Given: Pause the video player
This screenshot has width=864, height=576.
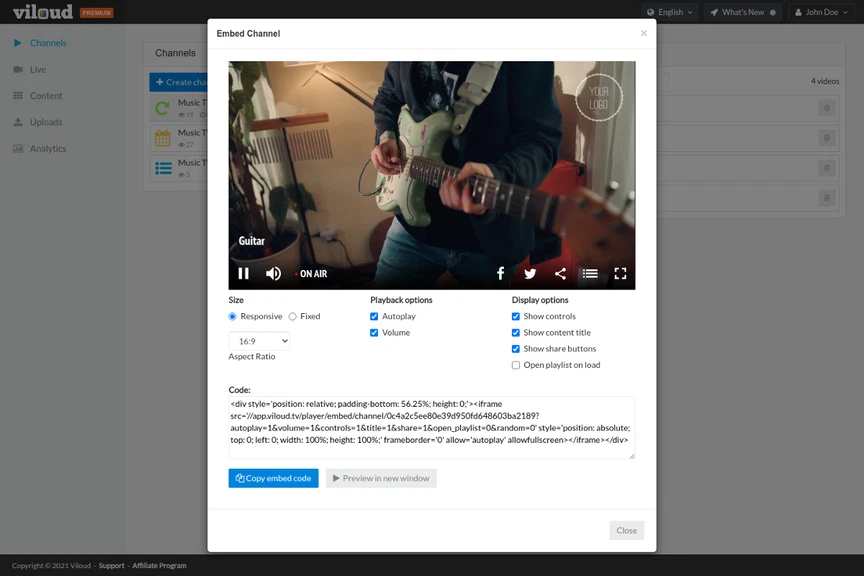Looking at the screenshot, I should 243,272.
